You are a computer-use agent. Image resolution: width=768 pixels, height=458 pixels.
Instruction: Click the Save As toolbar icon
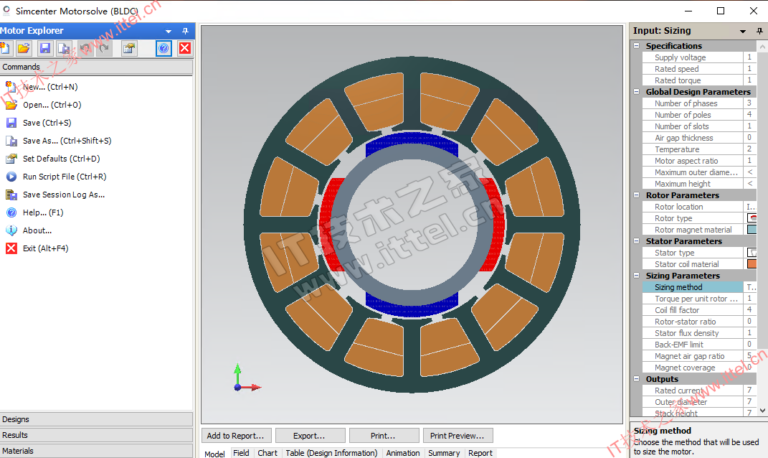coord(63,49)
